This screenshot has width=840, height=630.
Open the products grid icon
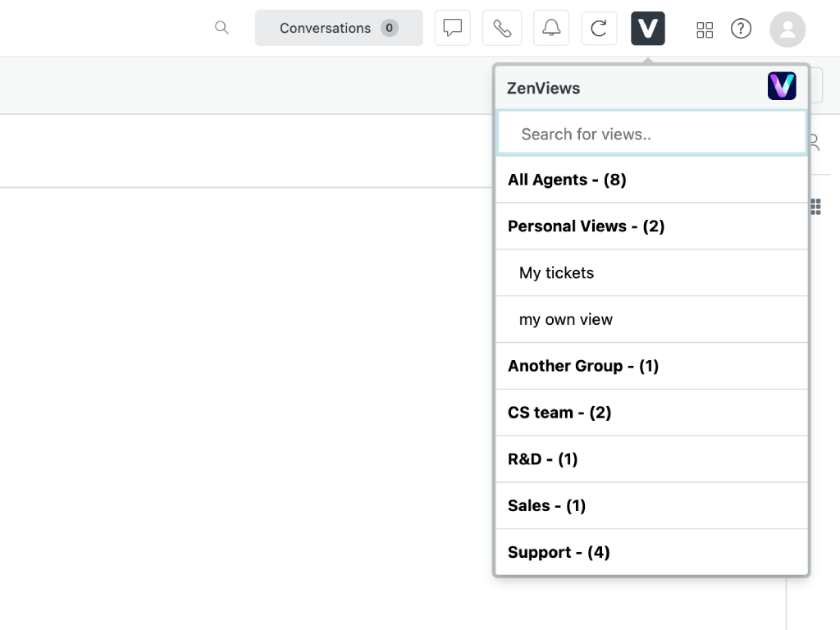coord(705,30)
